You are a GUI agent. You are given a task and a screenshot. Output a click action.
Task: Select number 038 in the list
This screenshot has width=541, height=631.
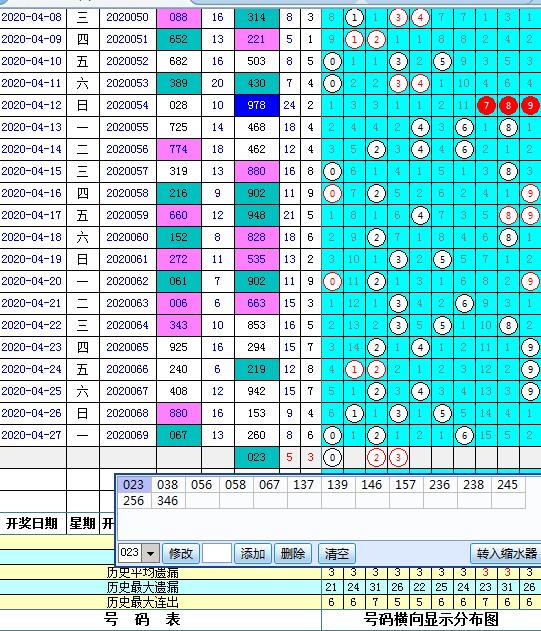167,485
